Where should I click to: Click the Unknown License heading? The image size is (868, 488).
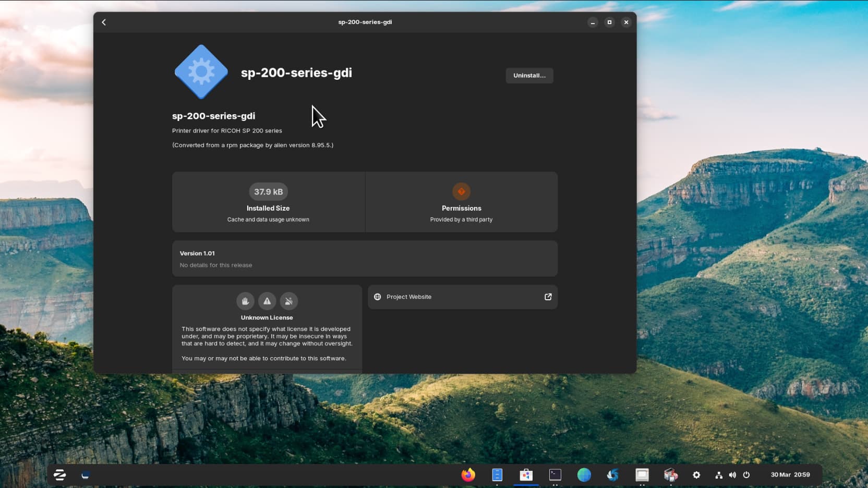(x=267, y=318)
